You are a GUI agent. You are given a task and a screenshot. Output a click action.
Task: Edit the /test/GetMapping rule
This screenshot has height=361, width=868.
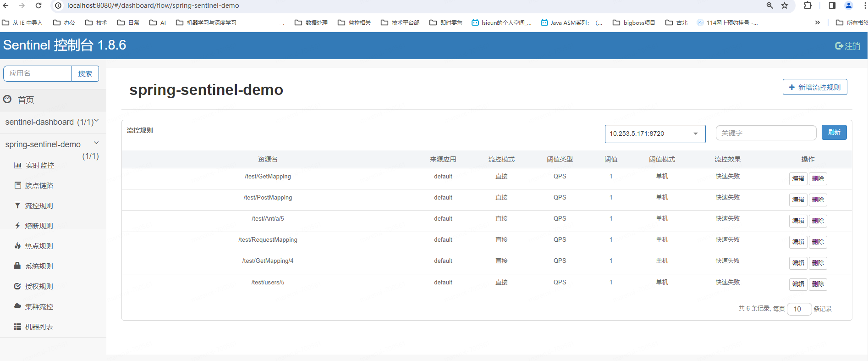[798, 178]
